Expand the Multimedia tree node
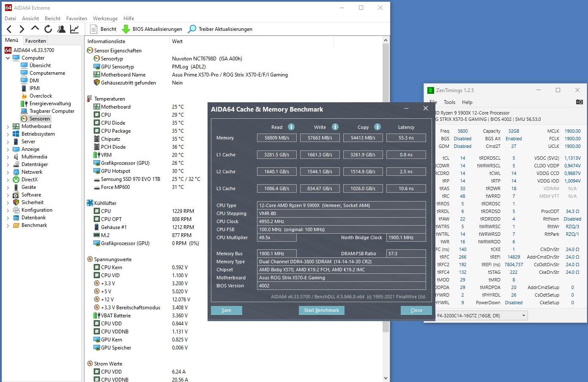The width and height of the screenshot is (588, 382). pyautogui.click(x=8, y=157)
